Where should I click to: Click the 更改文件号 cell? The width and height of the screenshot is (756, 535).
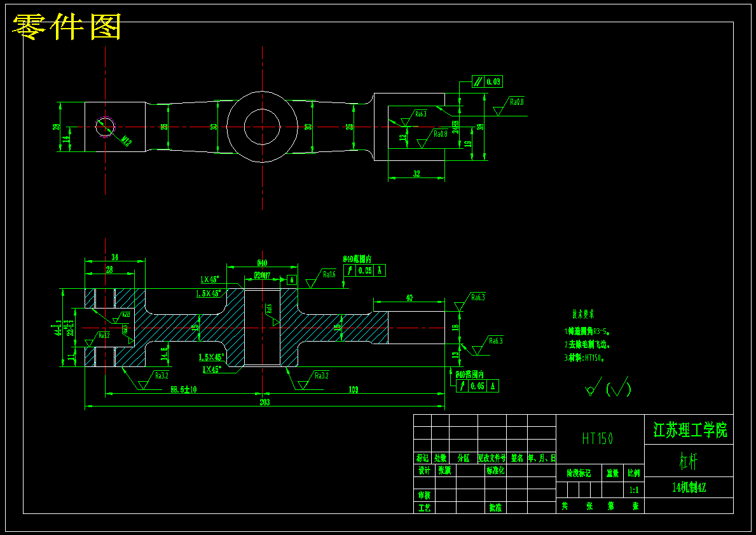(x=491, y=458)
